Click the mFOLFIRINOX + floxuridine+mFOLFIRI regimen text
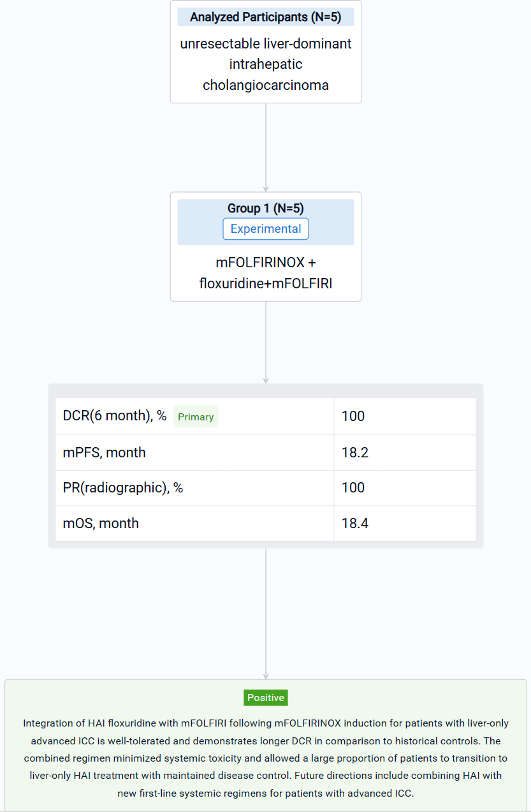Screen dimensions: 531x812 pos(265,273)
